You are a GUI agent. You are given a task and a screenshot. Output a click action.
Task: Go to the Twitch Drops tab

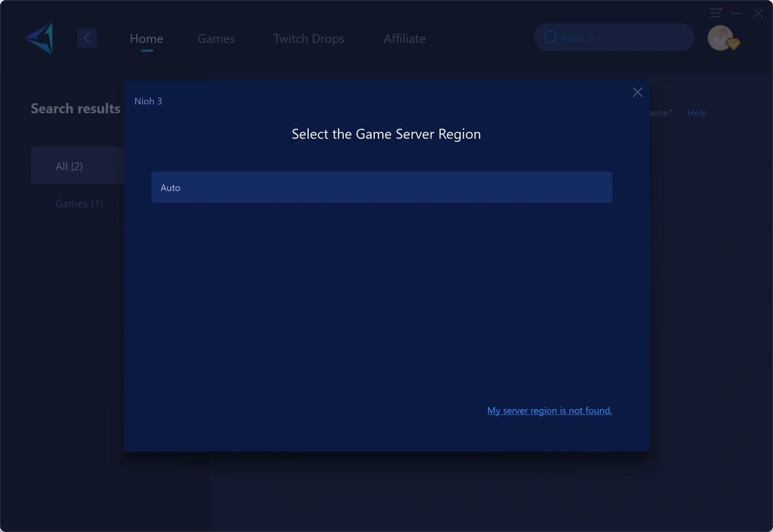pos(309,39)
